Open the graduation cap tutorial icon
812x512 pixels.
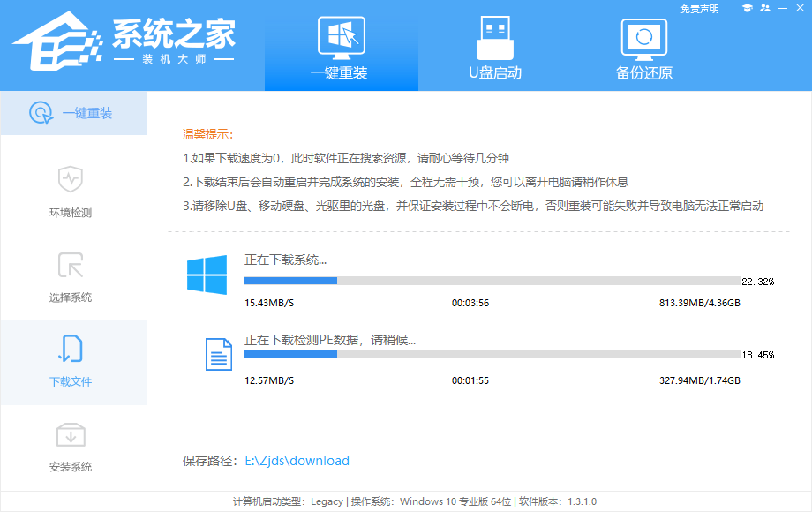point(746,9)
